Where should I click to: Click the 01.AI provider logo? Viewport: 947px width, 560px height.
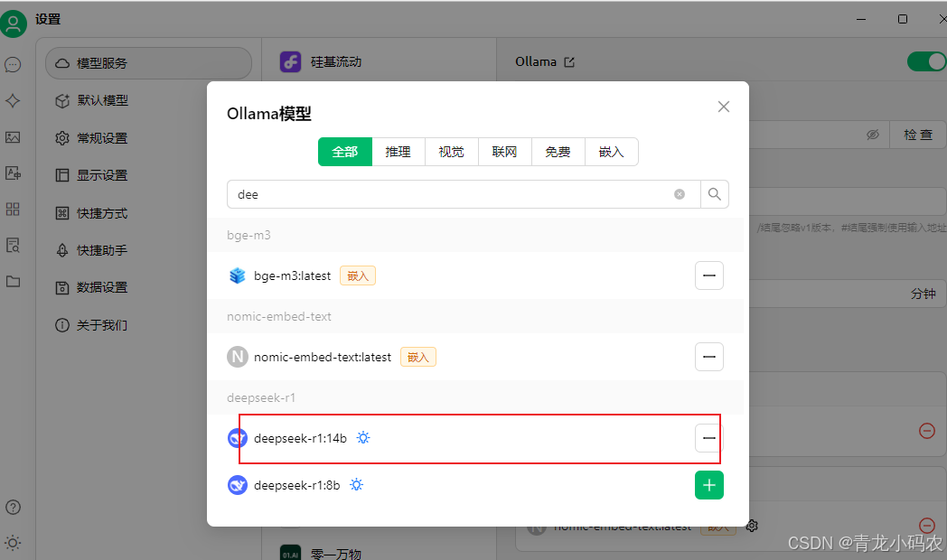[x=290, y=553]
